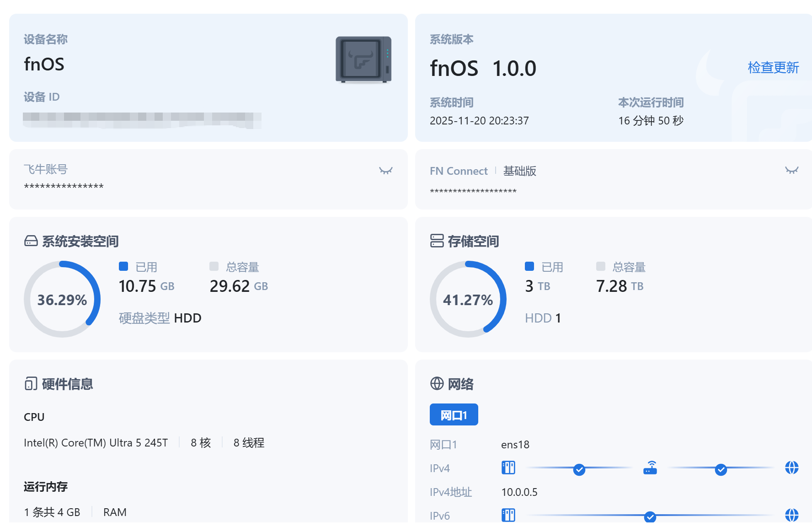The height and width of the screenshot is (527, 812).
Task: Click the blue 已用 swatch in 存储空间
Action: pos(529,266)
